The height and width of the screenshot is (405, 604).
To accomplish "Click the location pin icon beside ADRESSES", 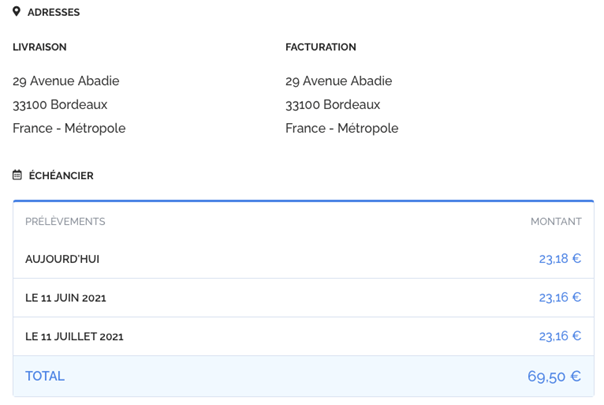I will (x=17, y=12).
